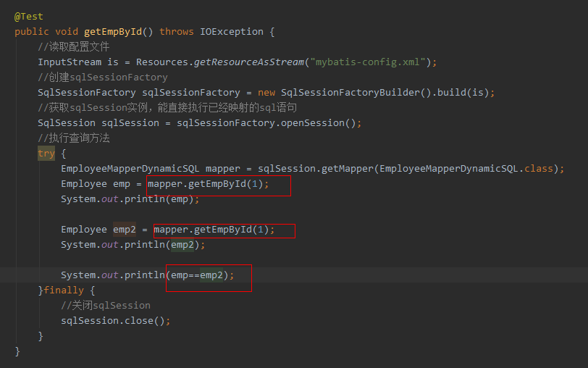Click the new keyword
The height and width of the screenshot is (368, 588).
(x=266, y=92)
